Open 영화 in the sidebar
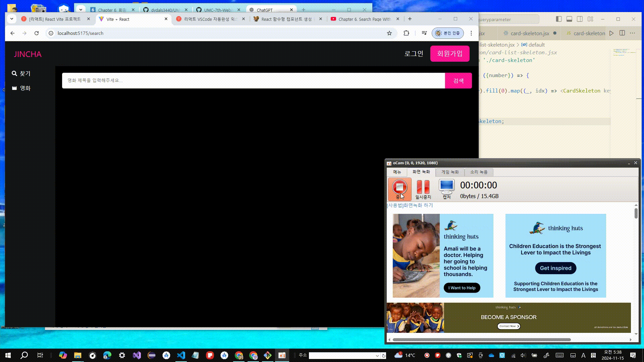 pyautogui.click(x=21, y=88)
